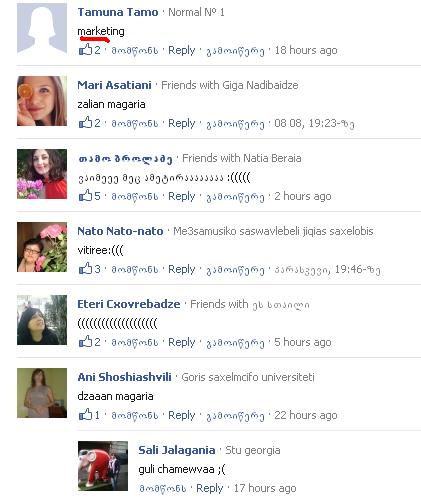Open Eteri Cxovrebadze's profile name link
The image size is (421, 501).
129,304
